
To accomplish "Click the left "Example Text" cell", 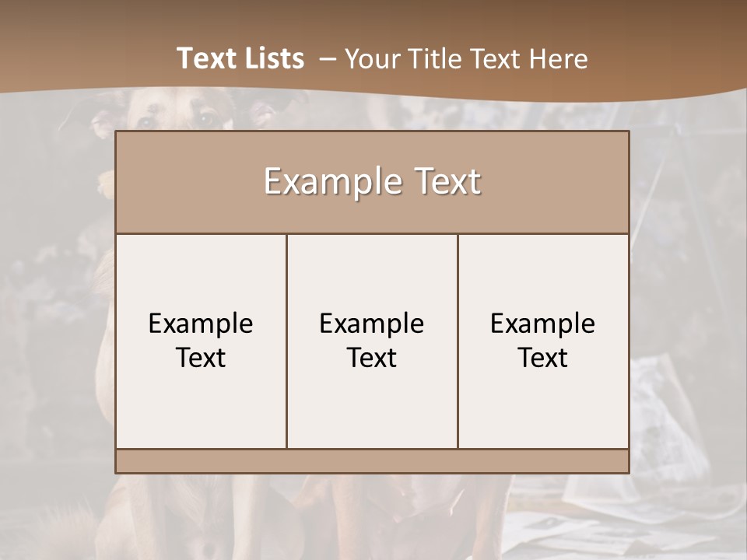I will click(x=201, y=341).
